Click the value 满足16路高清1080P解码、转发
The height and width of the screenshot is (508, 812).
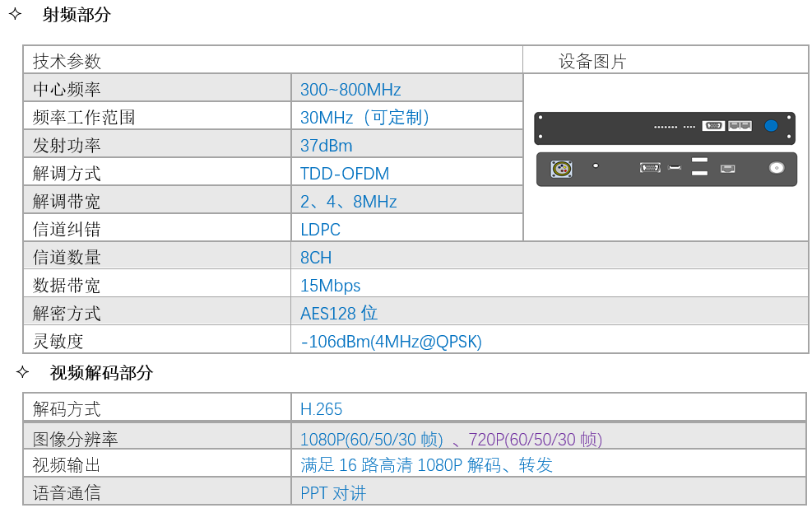pos(426,464)
